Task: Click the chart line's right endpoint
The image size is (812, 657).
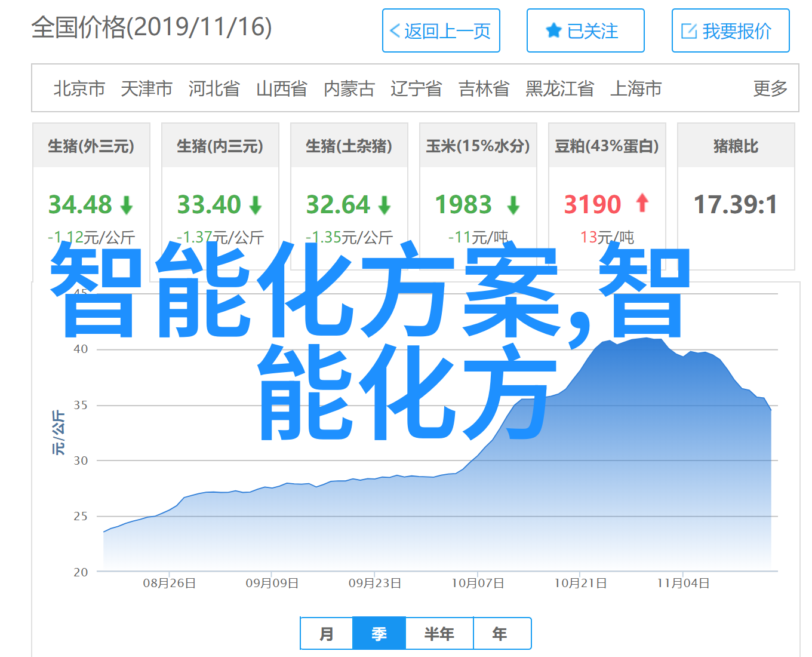Action: (771, 409)
